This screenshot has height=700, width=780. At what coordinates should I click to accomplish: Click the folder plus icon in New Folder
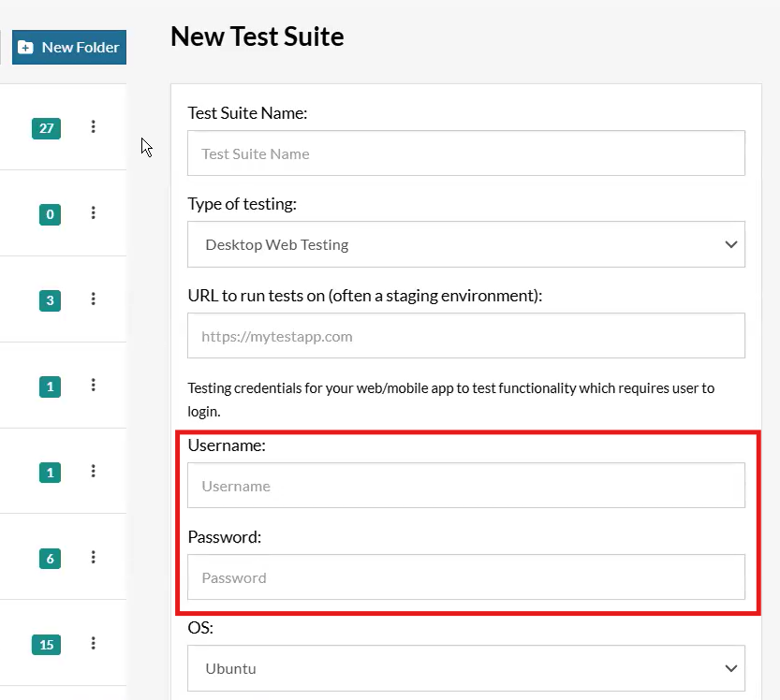pyautogui.click(x=25, y=47)
